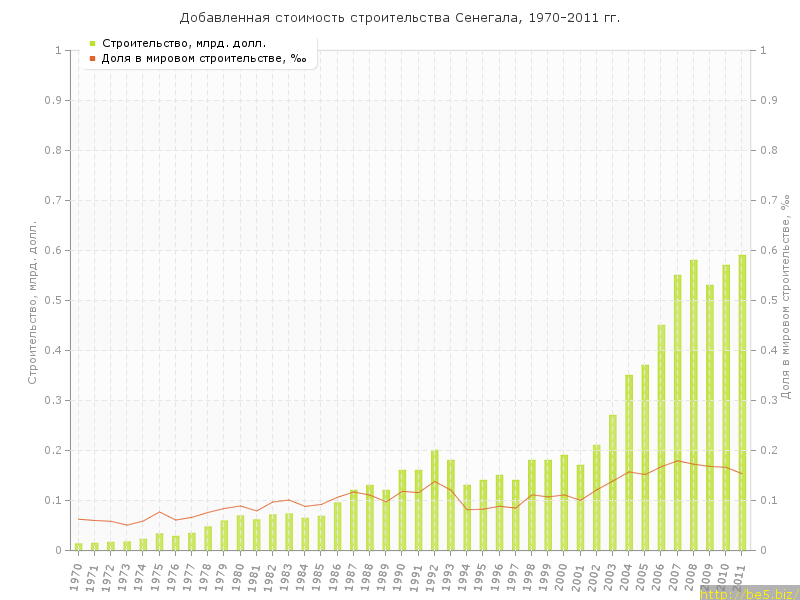The width and height of the screenshot is (800, 600).
Task: Select the 2008 bar
Action: pos(694,405)
